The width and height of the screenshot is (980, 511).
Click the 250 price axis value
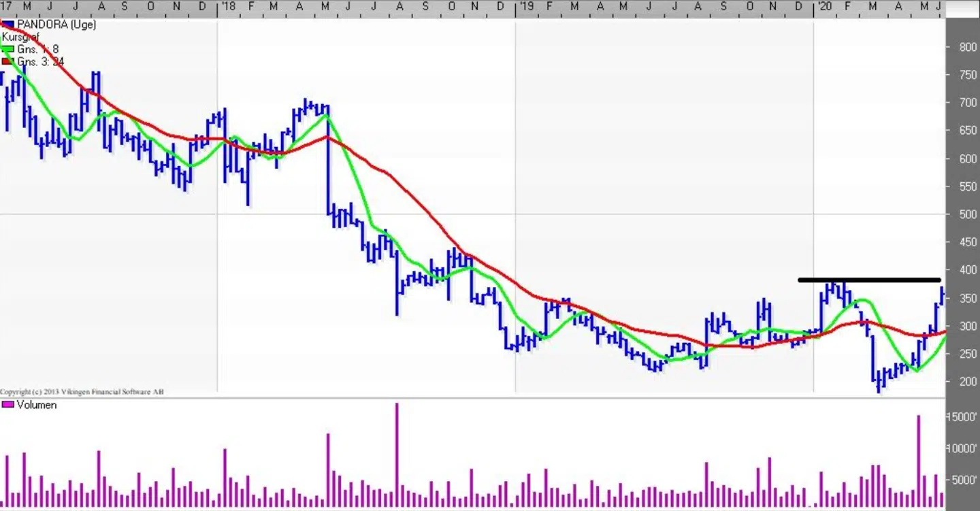point(968,354)
